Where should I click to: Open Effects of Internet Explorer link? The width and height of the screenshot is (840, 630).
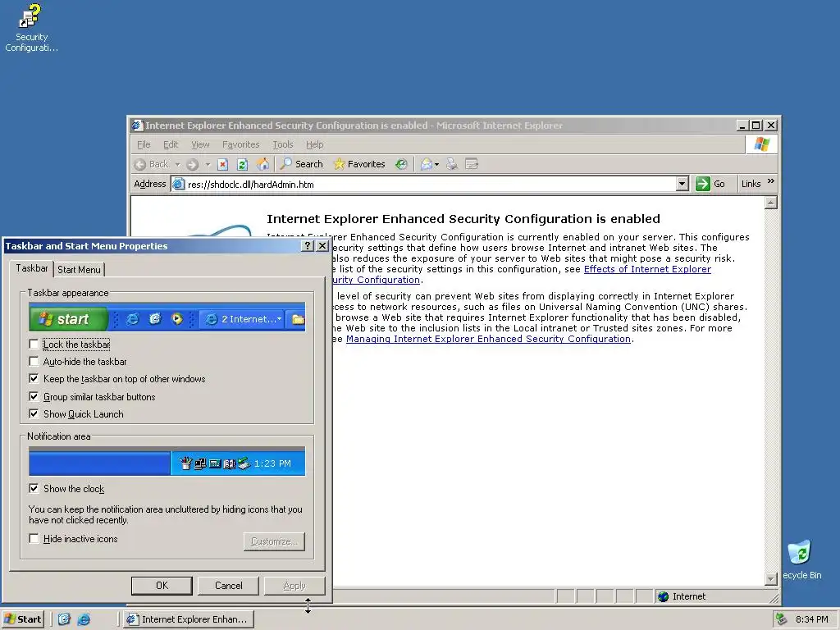click(647, 269)
